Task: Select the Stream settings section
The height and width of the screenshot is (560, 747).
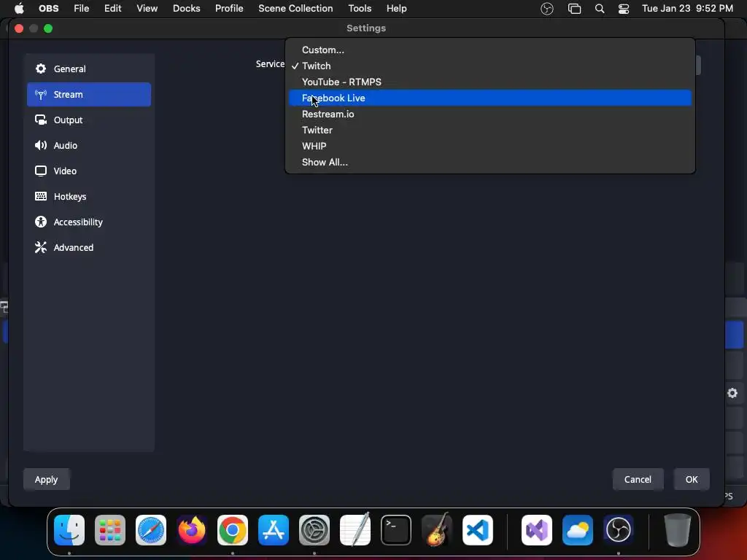Action: [x=88, y=94]
